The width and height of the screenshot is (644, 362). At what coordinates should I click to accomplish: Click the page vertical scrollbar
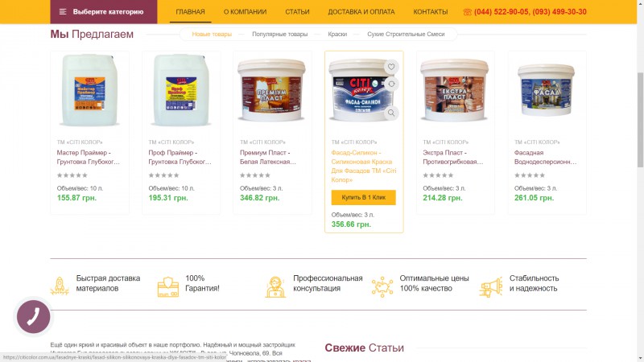(640, 120)
